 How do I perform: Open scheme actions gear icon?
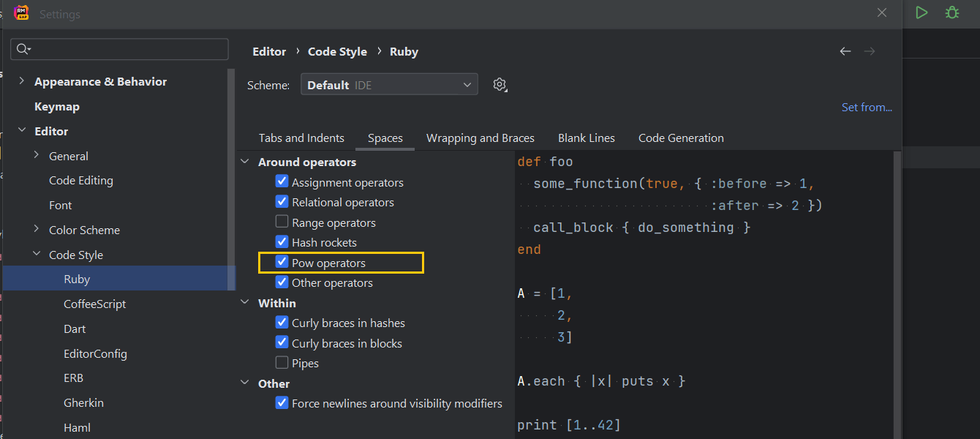[500, 85]
